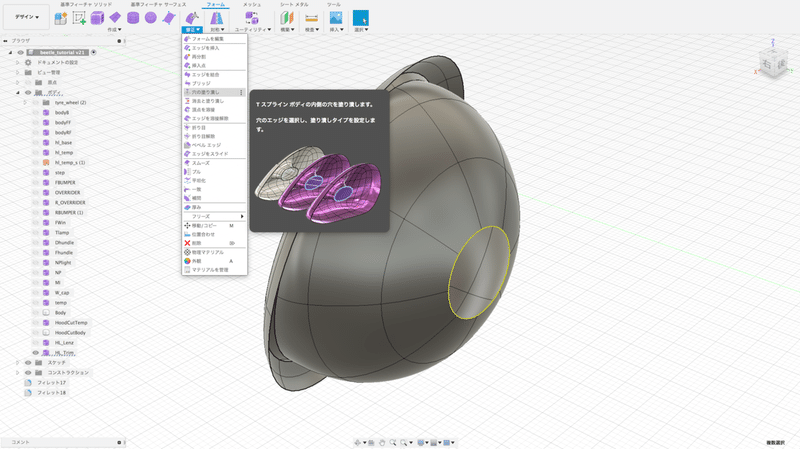Click the inspect measure icon

point(311,18)
